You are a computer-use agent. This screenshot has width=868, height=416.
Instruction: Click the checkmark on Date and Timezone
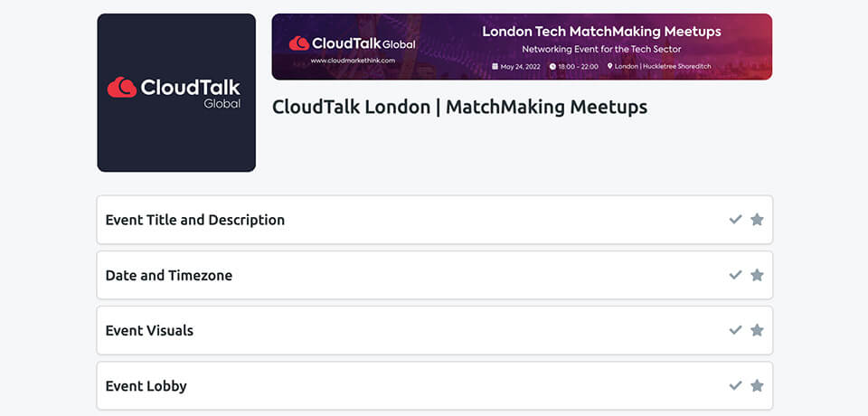click(735, 275)
